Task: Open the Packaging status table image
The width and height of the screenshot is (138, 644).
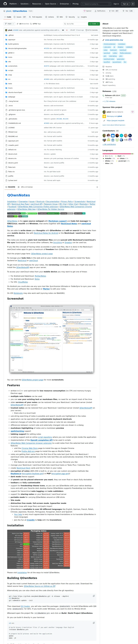Action: [x=38, y=549]
